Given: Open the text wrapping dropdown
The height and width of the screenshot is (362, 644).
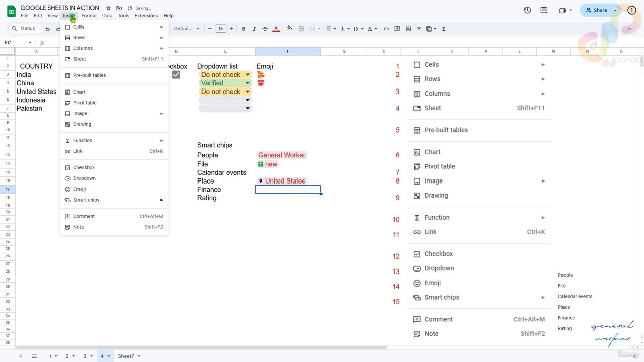Looking at the screenshot, I should [358, 29].
